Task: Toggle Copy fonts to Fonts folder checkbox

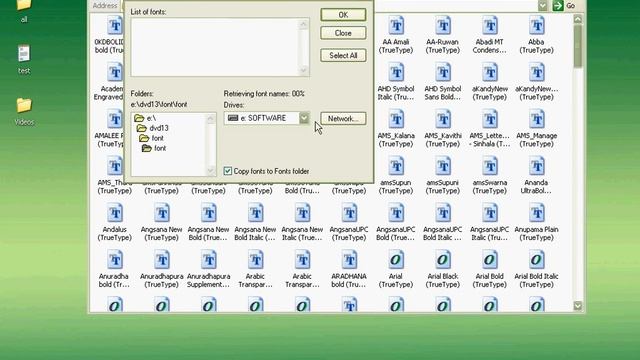Action: pyautogui.click(x=228, y=171)
